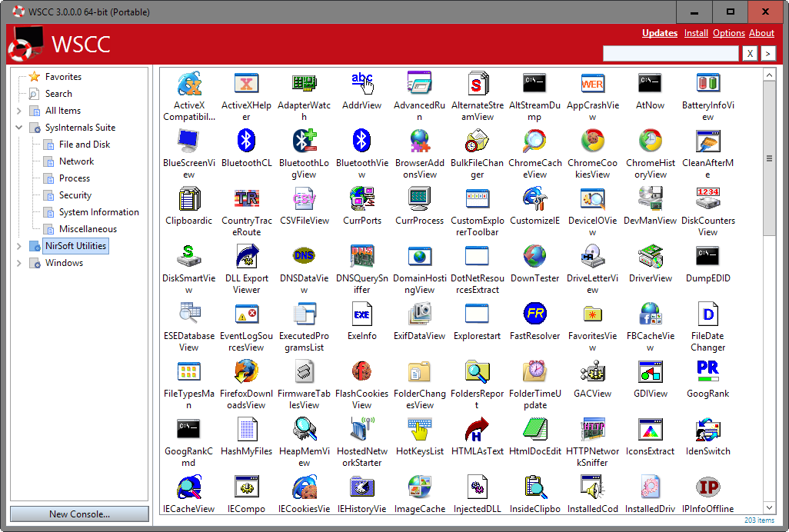Click the New Console button

79,514
